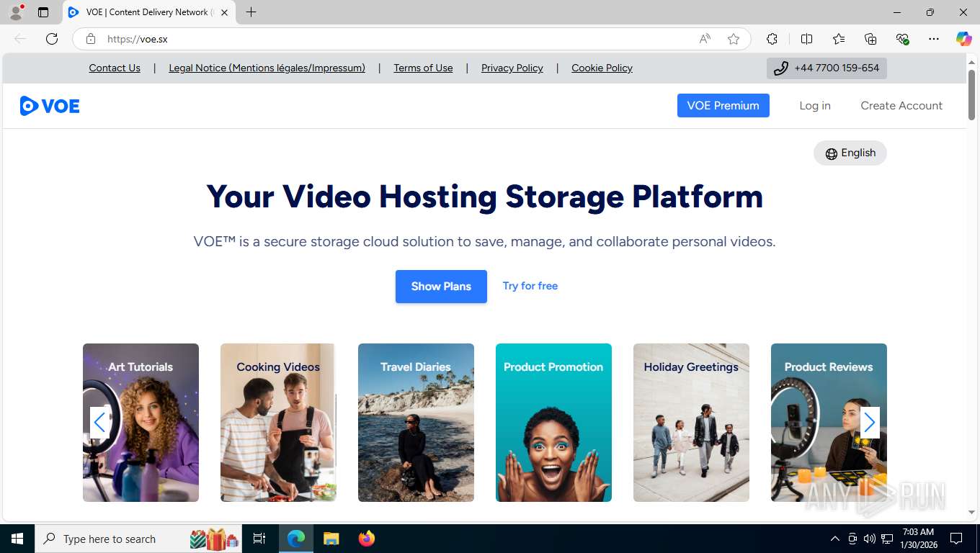Open the English language selector
Screen dimensions: 980x553
(850, 153)
